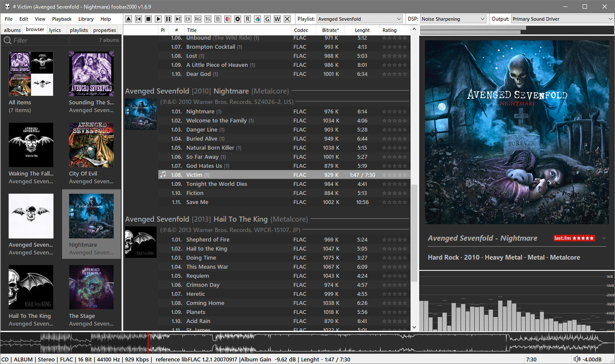Click the RG toolbar icon

pos(198,19)
